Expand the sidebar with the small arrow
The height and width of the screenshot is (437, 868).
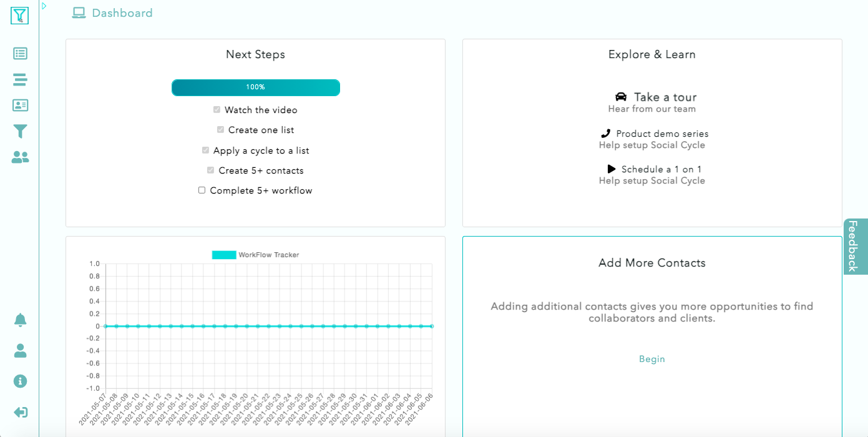click(x=43, y=6)
